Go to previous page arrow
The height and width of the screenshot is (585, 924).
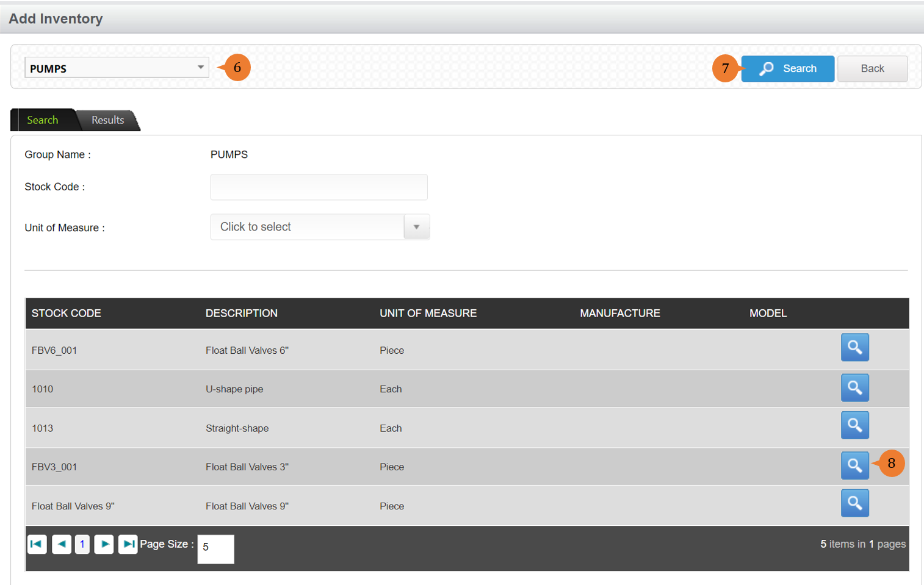pyautogui.click(x=62, y=544)
